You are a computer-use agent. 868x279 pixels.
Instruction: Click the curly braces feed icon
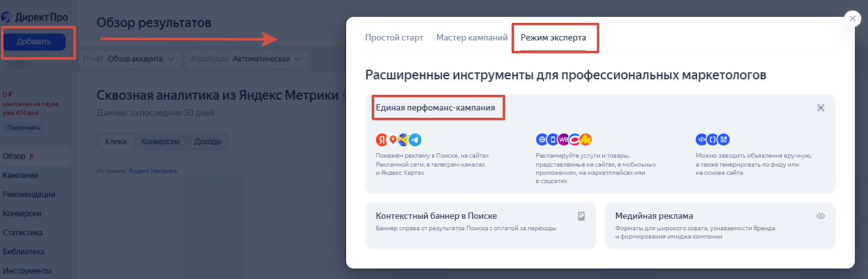pyautogui.click(x=713, y=139)
